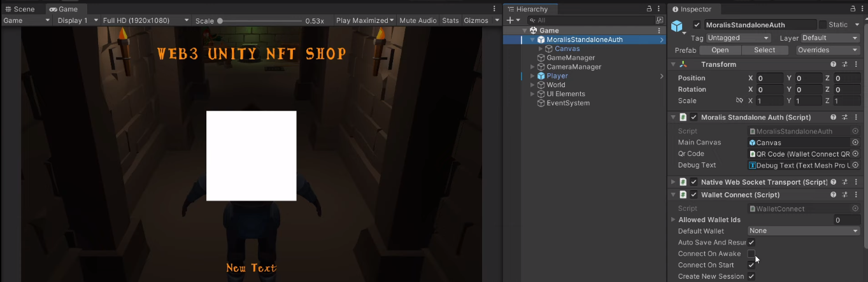This screenshot has height=282, width=868.
Task: Disable Native Web Socket Transport script checkbox
Action: click(x=694, y=182)
